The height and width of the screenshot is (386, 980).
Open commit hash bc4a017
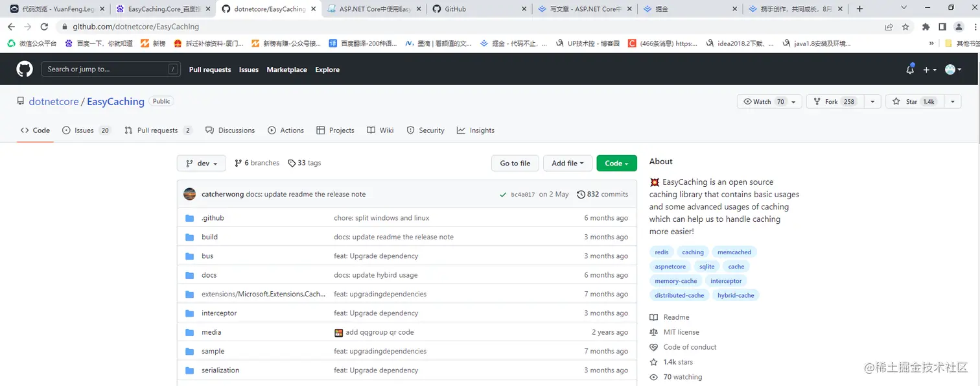click(x=523, y=195)
